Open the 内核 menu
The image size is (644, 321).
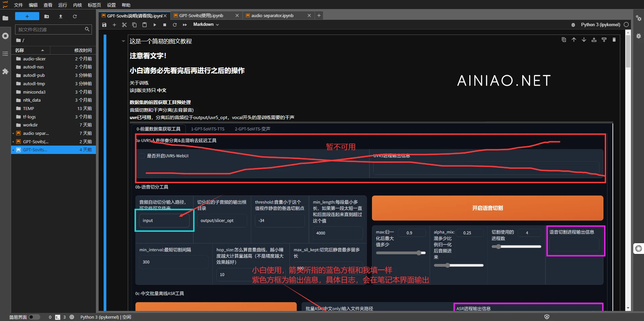[x=77, y=5]
